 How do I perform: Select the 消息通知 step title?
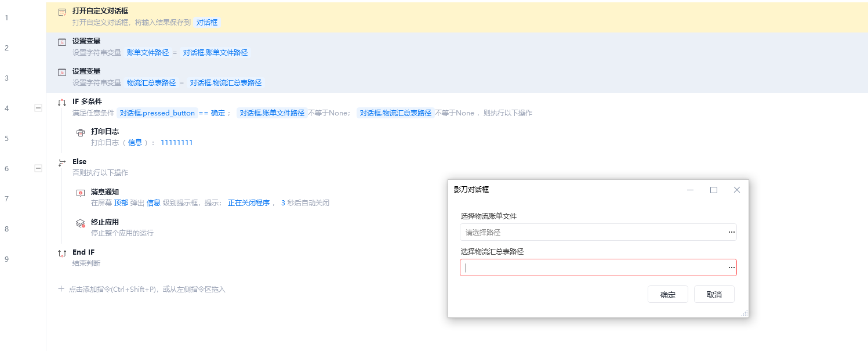click(x=105, y=192)
